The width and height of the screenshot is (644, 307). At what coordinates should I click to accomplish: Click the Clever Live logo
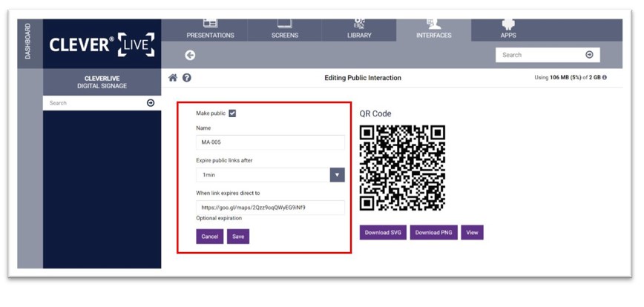pyautogui.click(x=102, y=44)
